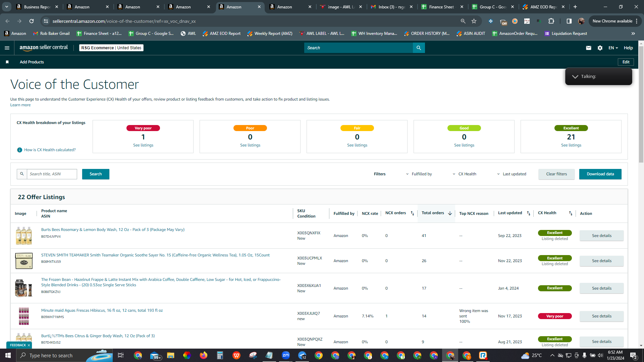Click the Download data button
Screen dimensions: 644x362
tap(600, 174)
